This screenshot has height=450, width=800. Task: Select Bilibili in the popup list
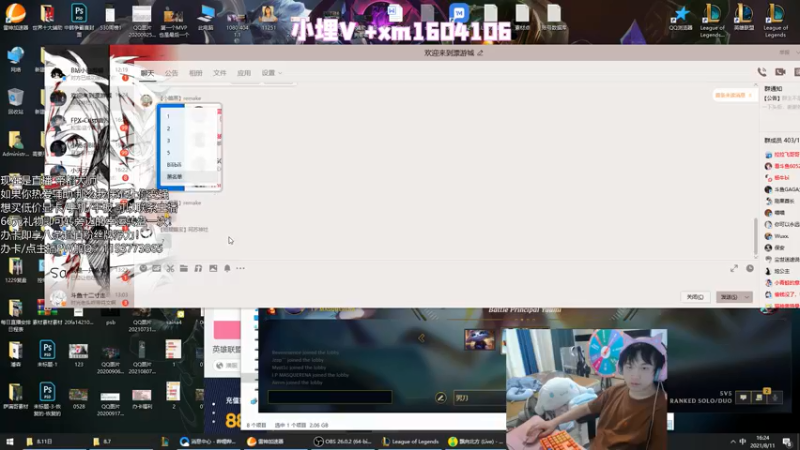click(x=186, y=165)
